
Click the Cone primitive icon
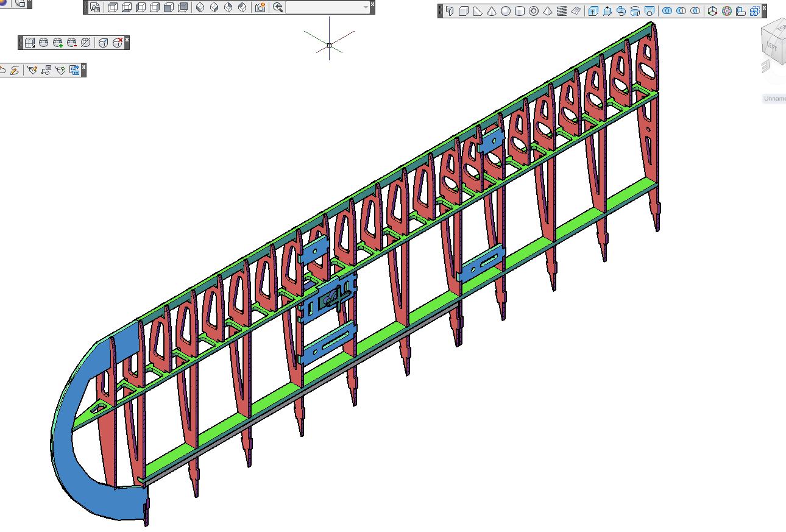tap(491, 11)
